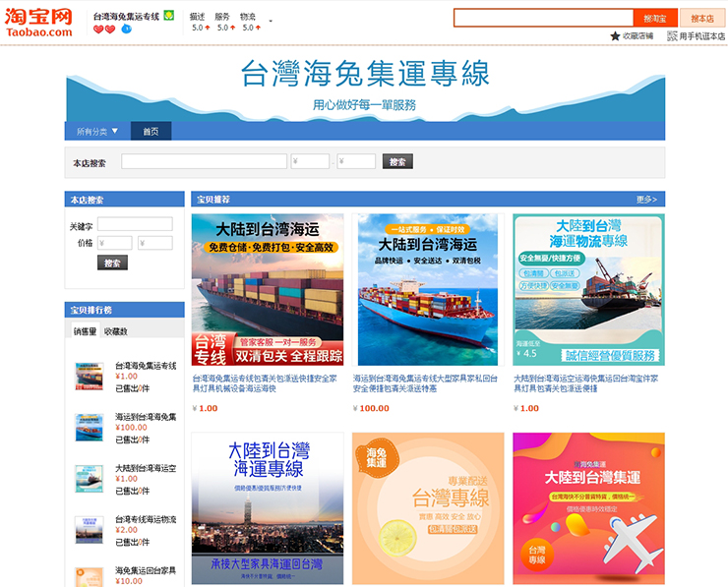Click the sidebar 搜索 button
The width and height of the screenshot is (728, 587).
[112, 263]
